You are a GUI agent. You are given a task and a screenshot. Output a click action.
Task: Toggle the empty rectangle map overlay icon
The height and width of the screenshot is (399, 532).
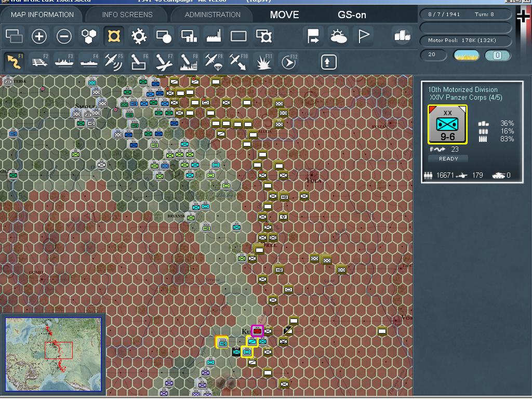pos(238,36)
